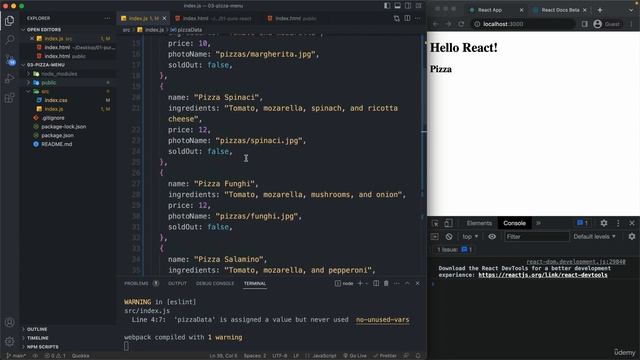Toggle the live expression eye icon
Viewport: 640px width, 360px height.
click(492, 237)
